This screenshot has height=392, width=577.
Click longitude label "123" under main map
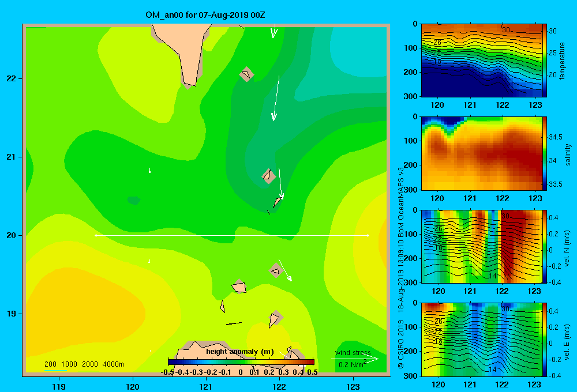(x=353, y=387)
